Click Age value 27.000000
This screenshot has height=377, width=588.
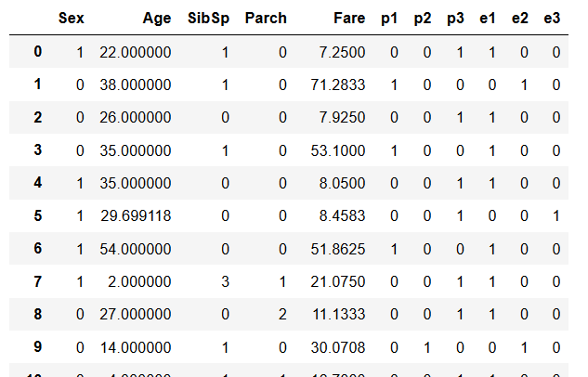click(136, 314)
